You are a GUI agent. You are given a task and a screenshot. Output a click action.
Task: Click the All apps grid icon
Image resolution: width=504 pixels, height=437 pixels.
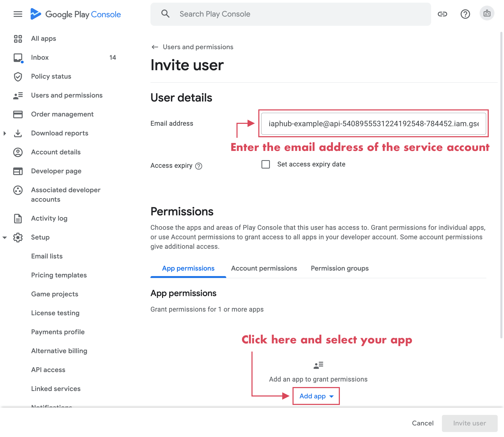pyautogui.click(x=18, y=39)
